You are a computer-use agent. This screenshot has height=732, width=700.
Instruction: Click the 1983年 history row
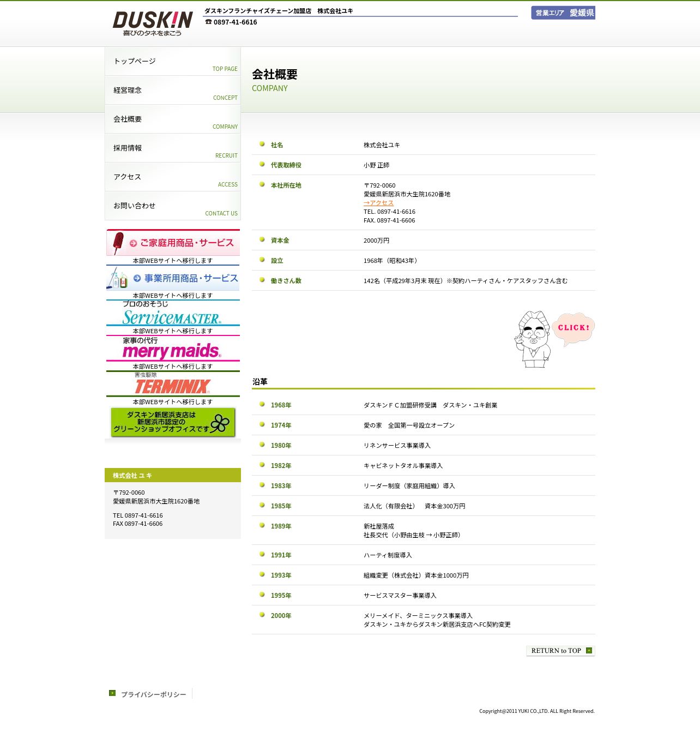(424, 486)
